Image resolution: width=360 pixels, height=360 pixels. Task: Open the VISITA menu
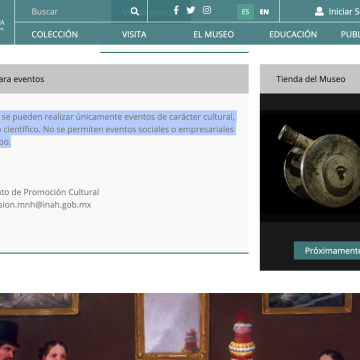pyautogui.click(x=134, y=34)
